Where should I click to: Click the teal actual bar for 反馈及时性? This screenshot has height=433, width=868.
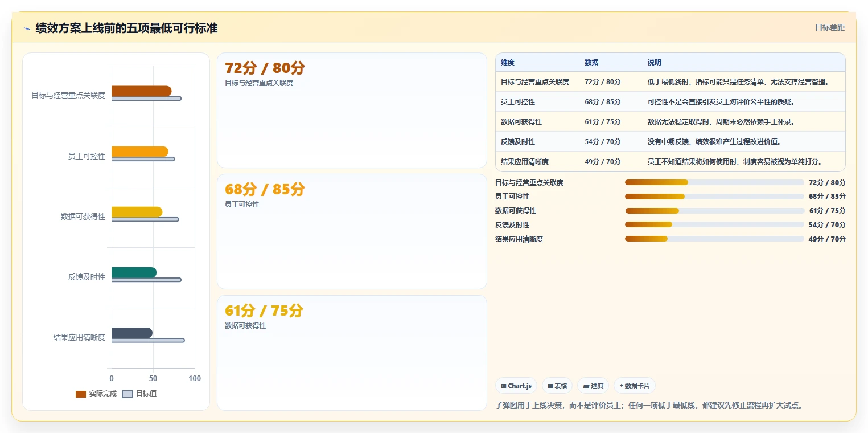tap(134, 272)
